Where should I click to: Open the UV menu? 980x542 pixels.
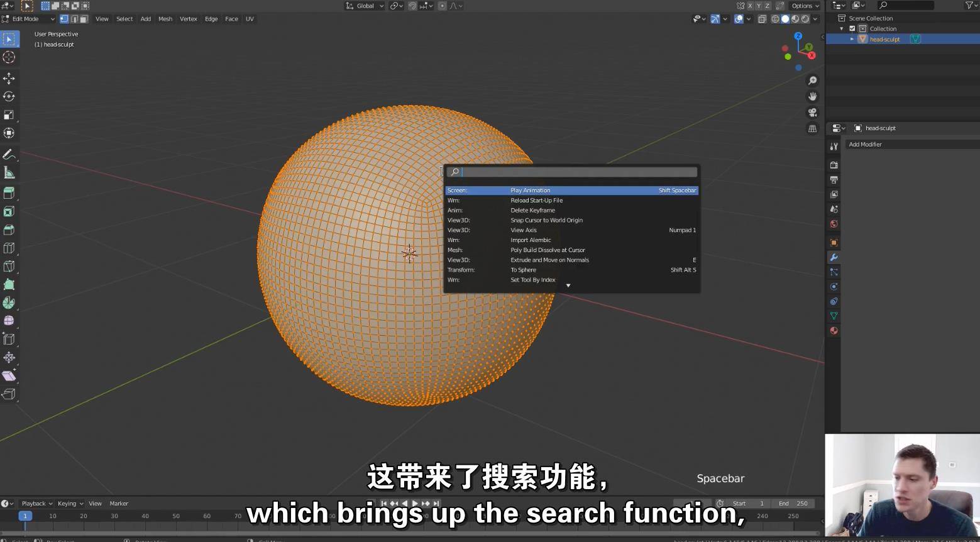250,19
